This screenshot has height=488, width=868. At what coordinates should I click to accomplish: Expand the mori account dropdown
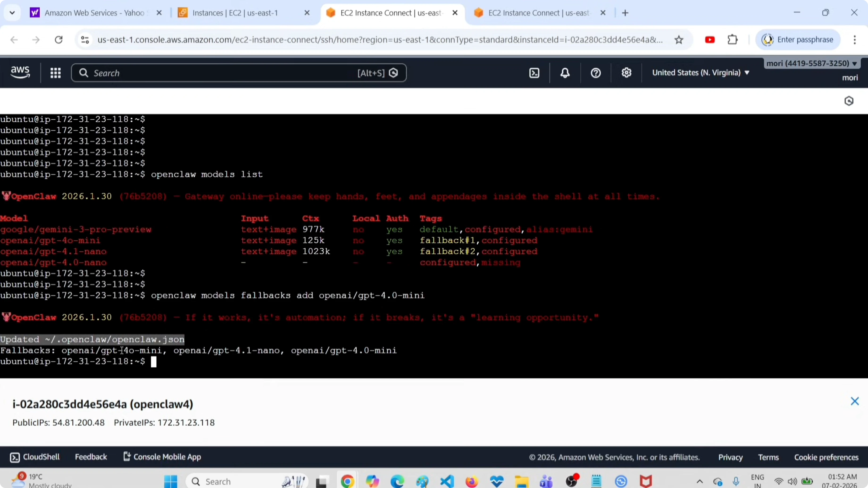811,63
